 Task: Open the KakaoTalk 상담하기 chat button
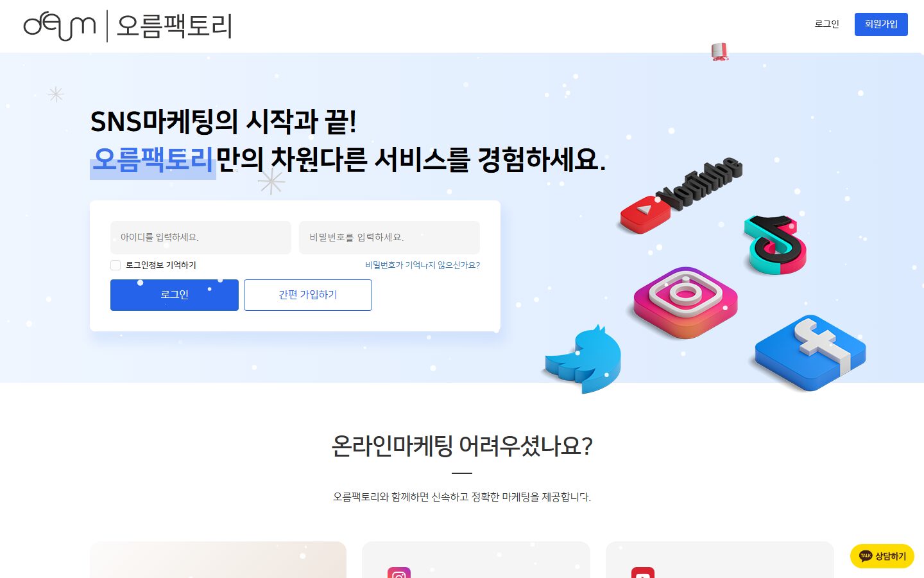point(882,556)
